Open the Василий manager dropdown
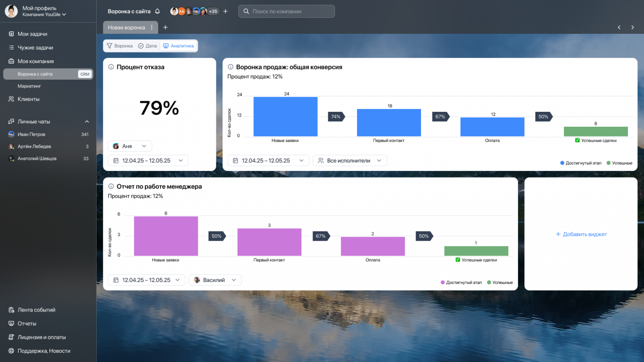Screen dimensions: 644x362 (x=215, y=280)
